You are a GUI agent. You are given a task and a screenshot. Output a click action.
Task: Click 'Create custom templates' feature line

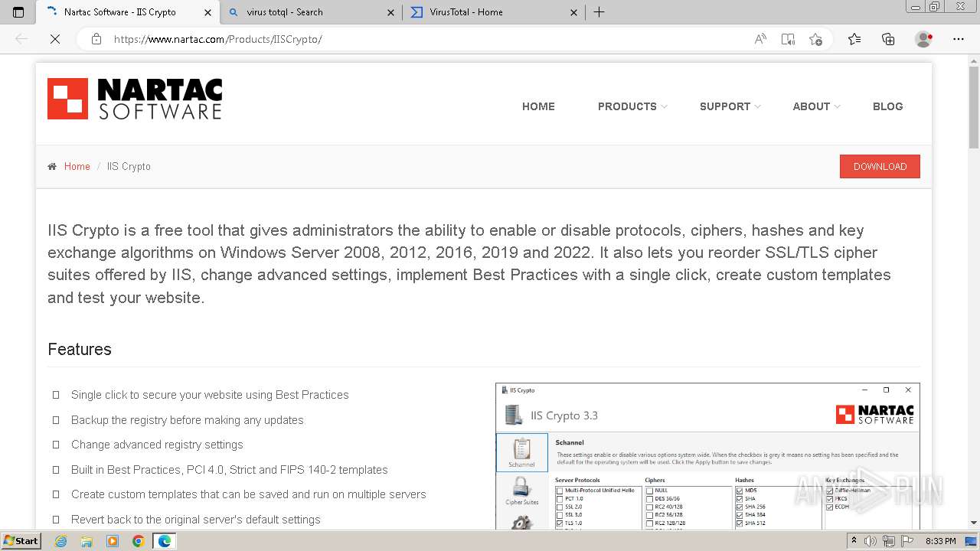(x=249, y=494)
